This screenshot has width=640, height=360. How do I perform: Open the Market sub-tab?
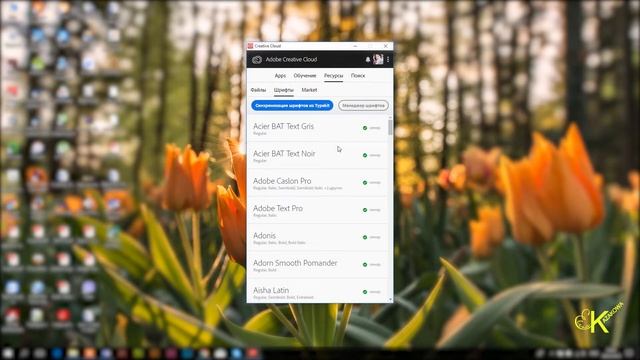tap(309, 90)
